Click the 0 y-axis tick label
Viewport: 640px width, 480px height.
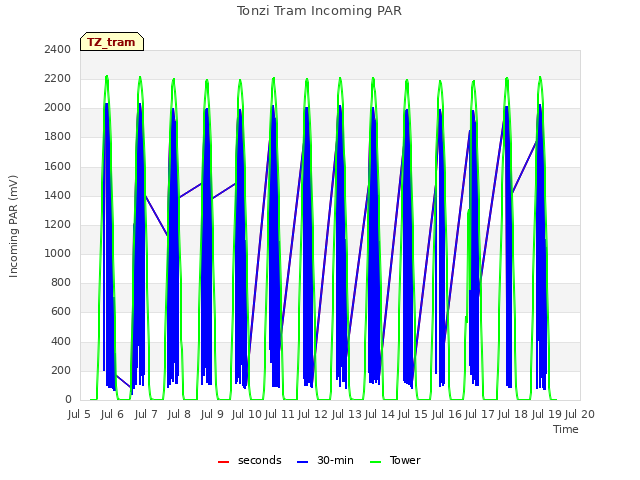(x=68, y=399)
